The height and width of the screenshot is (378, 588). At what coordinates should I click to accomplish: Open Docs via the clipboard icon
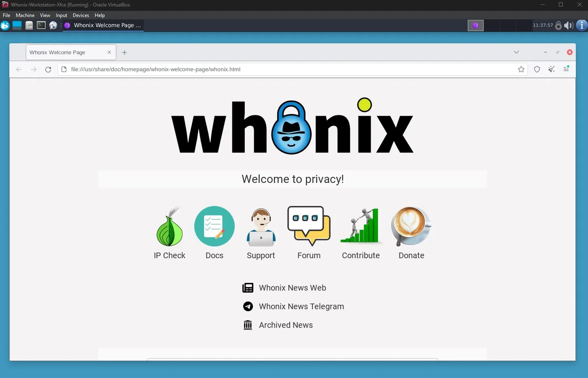pos(214,226)
